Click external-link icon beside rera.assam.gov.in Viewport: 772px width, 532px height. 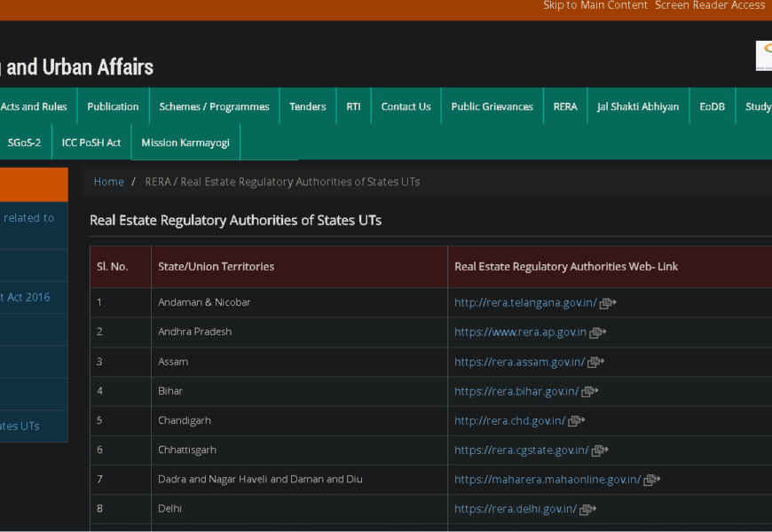(595, 363)
